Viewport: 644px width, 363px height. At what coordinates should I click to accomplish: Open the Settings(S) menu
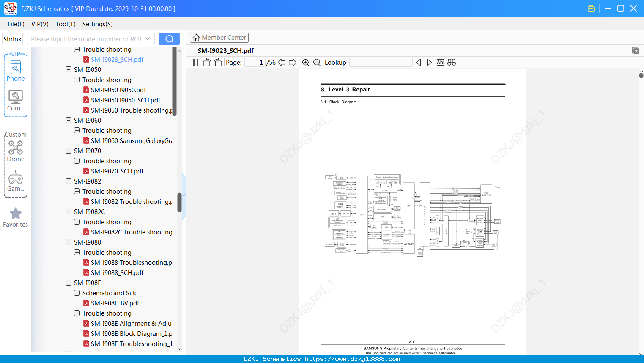(x=98, y=24)
